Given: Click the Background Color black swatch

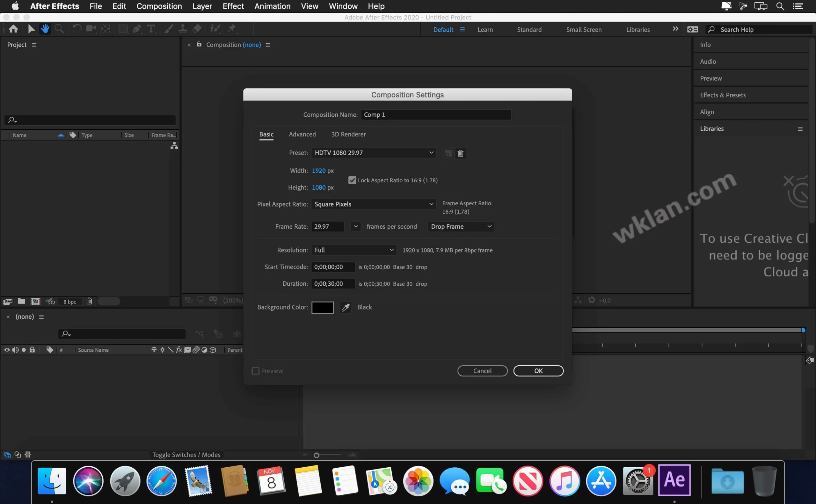Looking at the screenshot, I should [322, 307].
